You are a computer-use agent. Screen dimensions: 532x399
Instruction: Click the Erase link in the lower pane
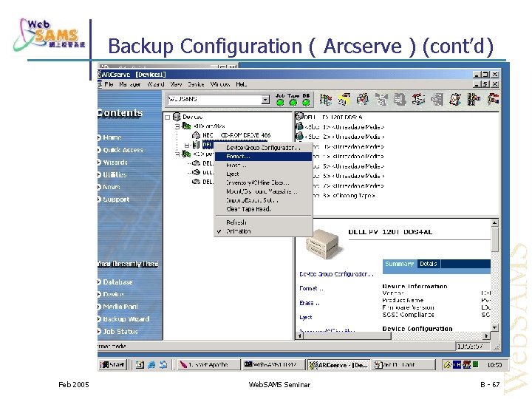click(310, 303)
